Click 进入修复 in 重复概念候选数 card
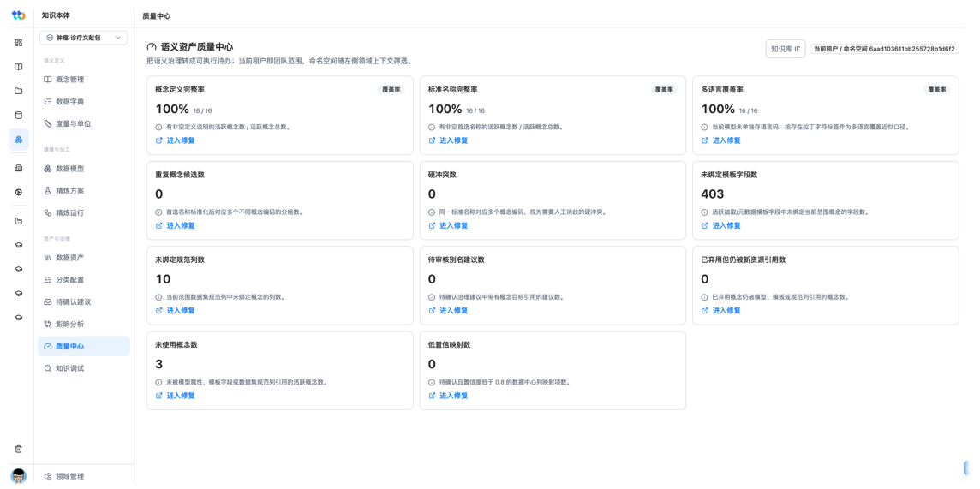The image size is (980, 489). pyautogui.click(x=176, y=225)
